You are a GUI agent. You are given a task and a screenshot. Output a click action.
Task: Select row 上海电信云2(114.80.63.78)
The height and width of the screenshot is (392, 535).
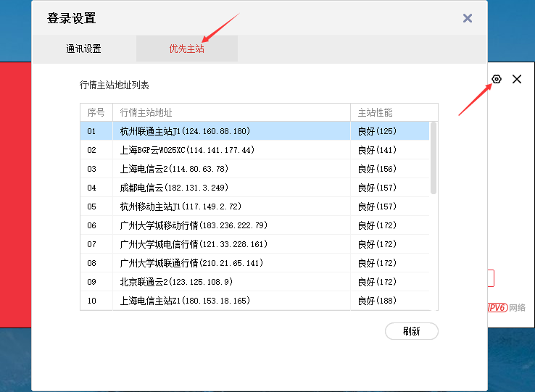tap(254, 169)
